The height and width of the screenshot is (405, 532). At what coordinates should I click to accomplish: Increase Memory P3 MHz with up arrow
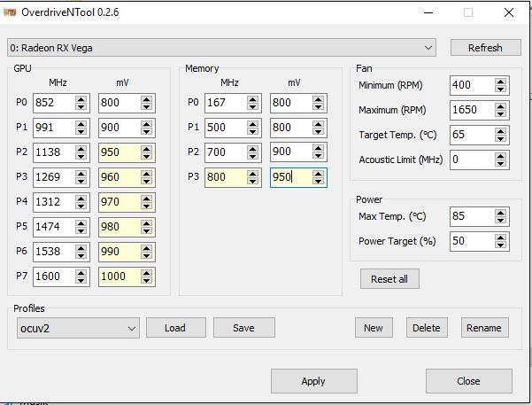click(253, 174)
